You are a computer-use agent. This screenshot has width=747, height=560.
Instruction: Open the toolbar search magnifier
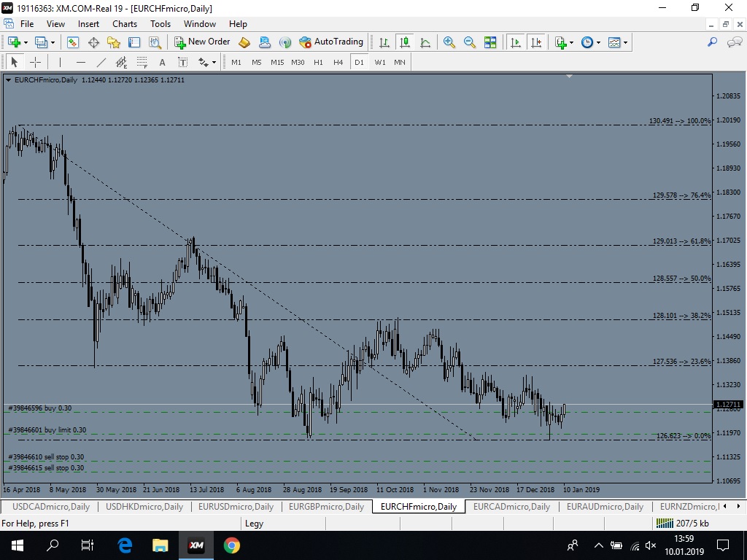[712, 42]
